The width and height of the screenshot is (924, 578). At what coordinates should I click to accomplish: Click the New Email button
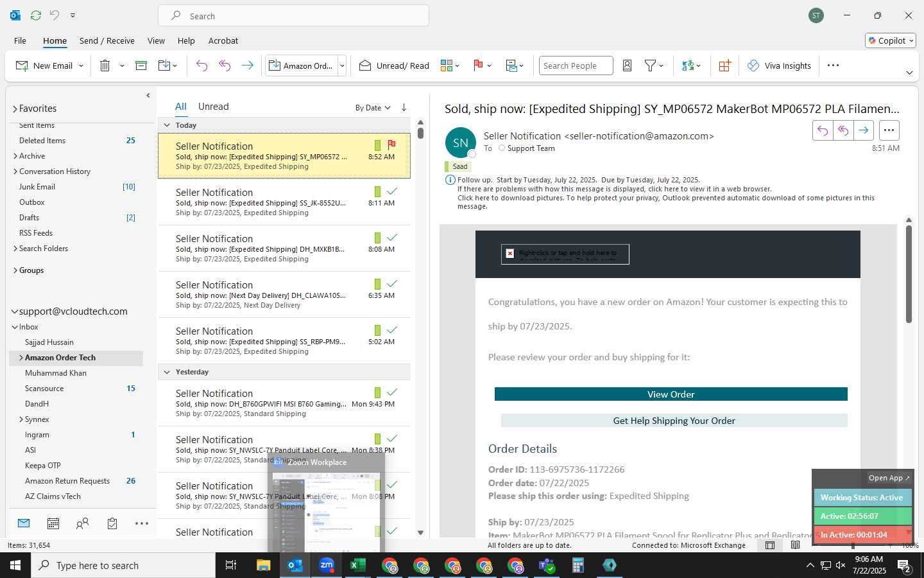tap(44, 66)
